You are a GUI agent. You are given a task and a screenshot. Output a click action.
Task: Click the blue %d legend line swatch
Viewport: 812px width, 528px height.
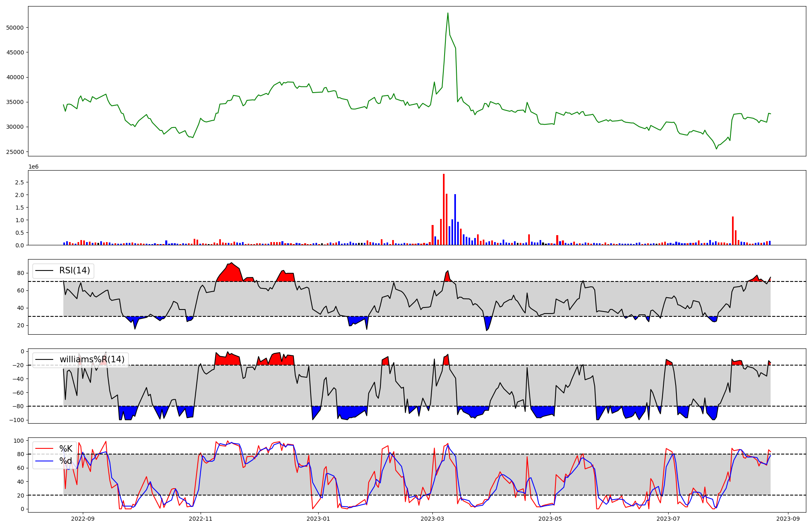click(x=45, y=461)
